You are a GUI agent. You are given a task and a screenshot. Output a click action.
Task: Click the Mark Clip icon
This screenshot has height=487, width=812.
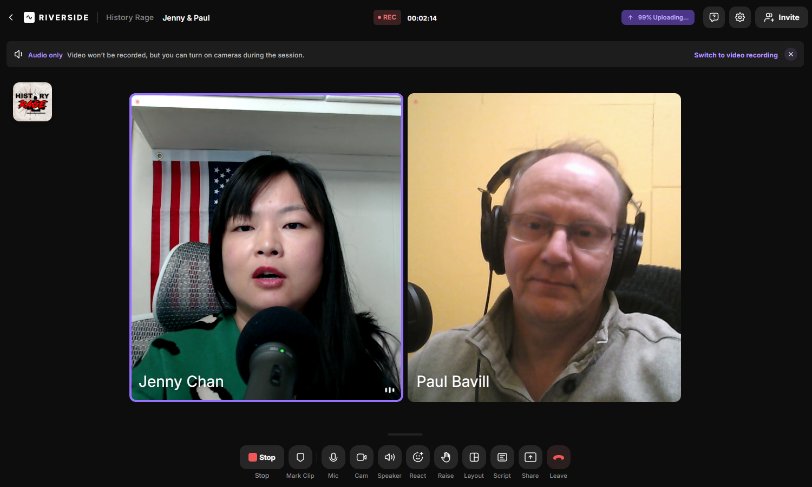[300, 457]
